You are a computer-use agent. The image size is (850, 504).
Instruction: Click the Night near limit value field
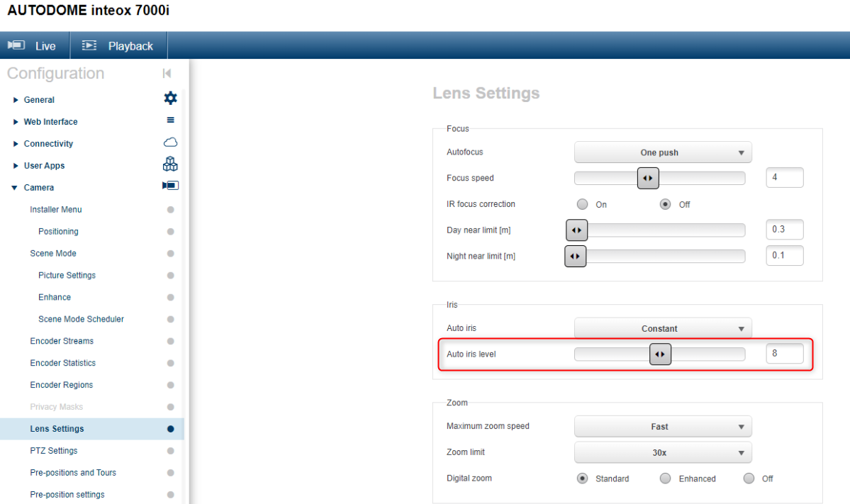pyautogui.click(x=784, y=256)
